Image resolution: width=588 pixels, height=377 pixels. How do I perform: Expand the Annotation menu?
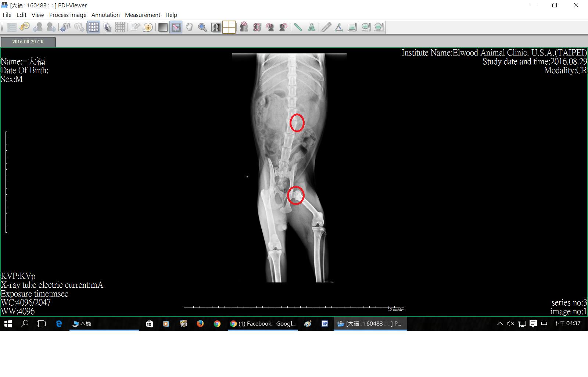click(x=105, y=15)
